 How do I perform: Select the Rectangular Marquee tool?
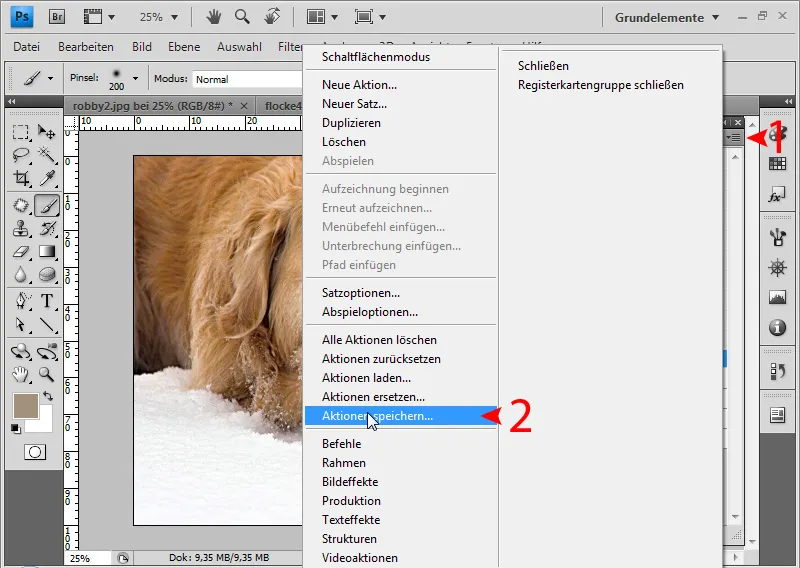[20, 132]
